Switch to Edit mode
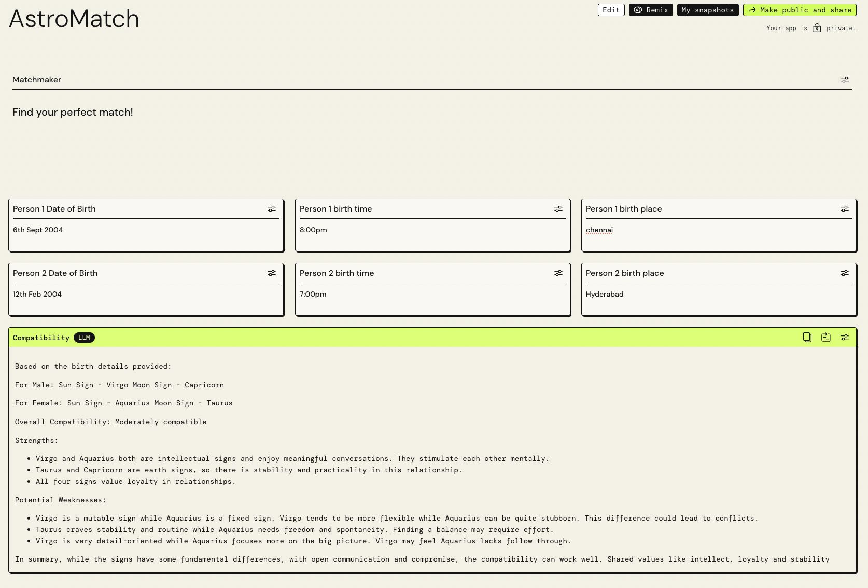 [x=611, y=10]
